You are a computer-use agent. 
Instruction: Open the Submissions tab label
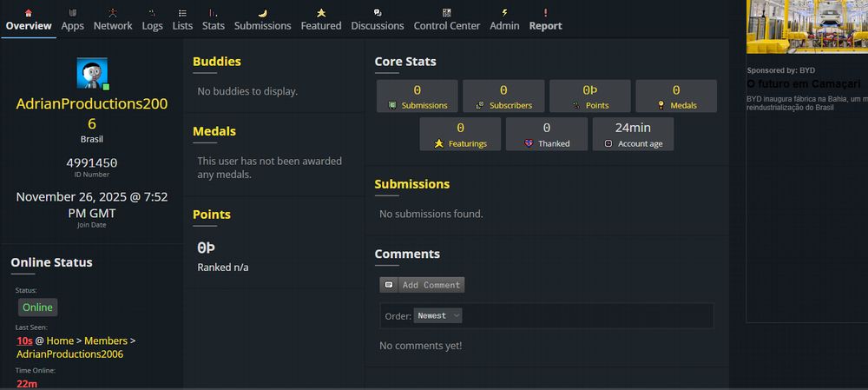tap(262, 26)
